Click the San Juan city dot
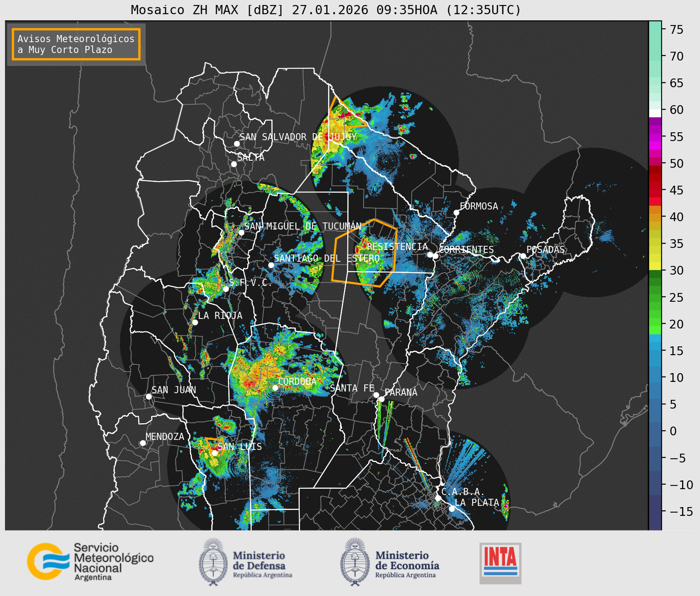This screenshot has width=700, height=596. [x=149, y=396]
